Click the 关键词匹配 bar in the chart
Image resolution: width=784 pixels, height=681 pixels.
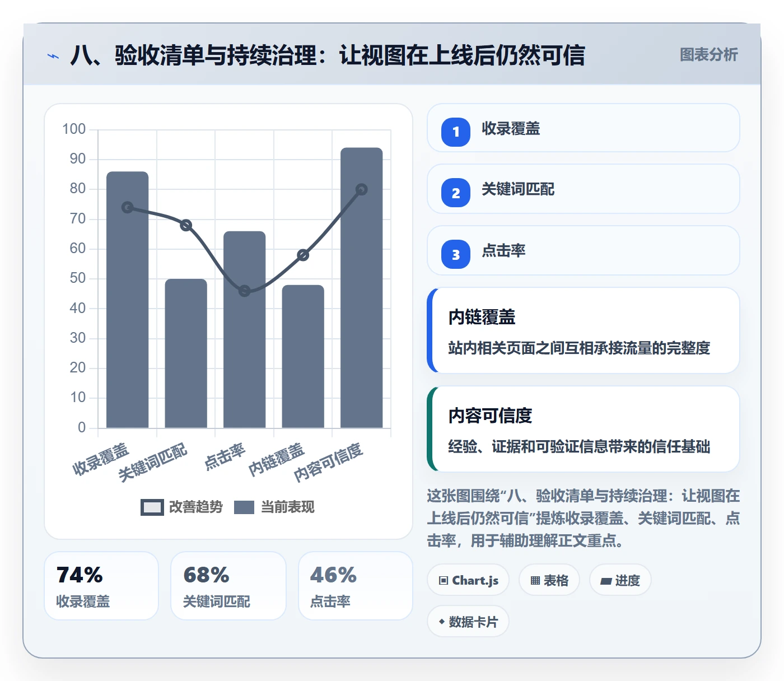[186, 353]
